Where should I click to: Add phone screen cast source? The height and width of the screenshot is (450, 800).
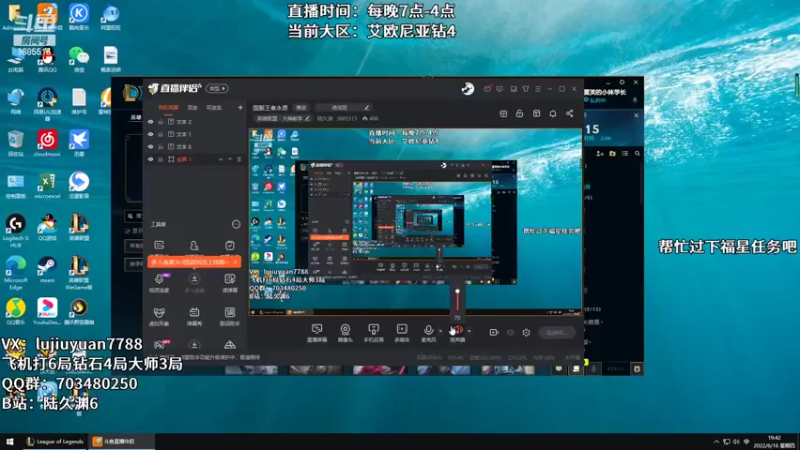(x=373, y=333)
